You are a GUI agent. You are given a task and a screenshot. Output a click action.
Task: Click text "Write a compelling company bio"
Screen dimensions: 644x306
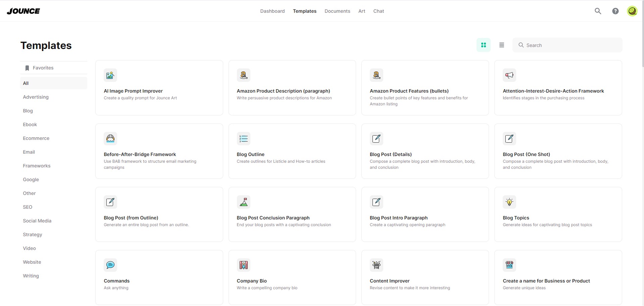point(267,288)
